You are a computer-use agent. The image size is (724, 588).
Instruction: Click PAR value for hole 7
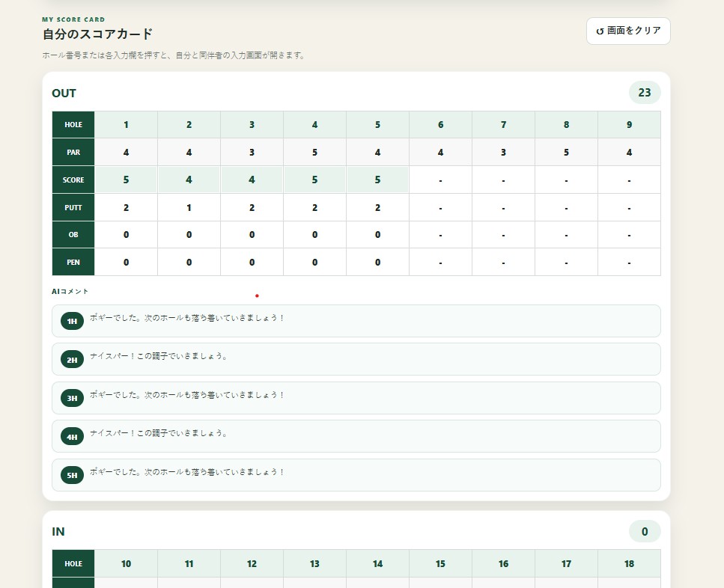point(503,152)
